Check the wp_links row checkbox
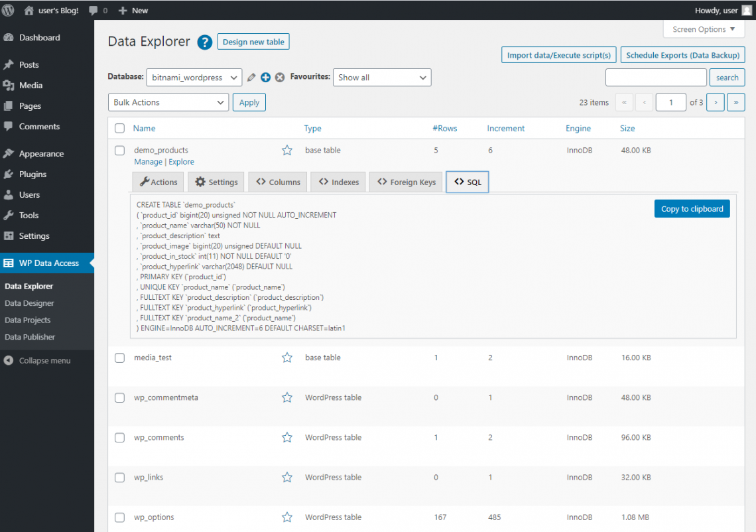The height and width of the screenshot is (532, 756). (x=119, y=478)
